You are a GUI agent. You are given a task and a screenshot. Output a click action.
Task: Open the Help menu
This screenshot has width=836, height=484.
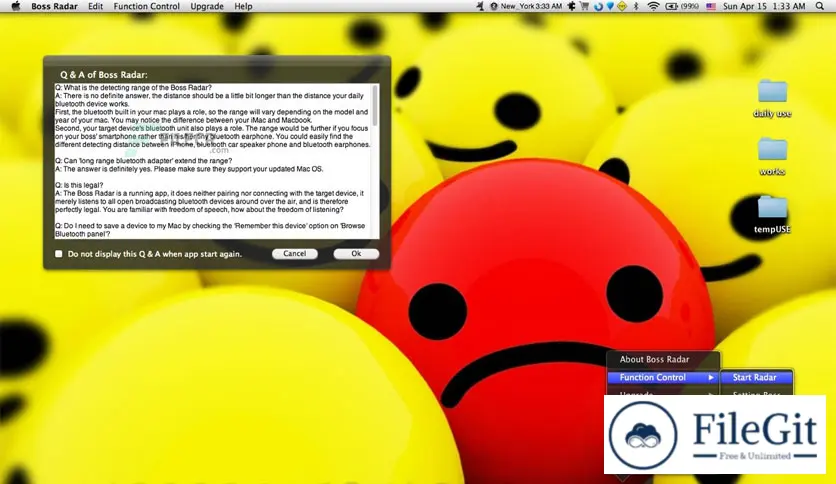[x=243, y=6]
